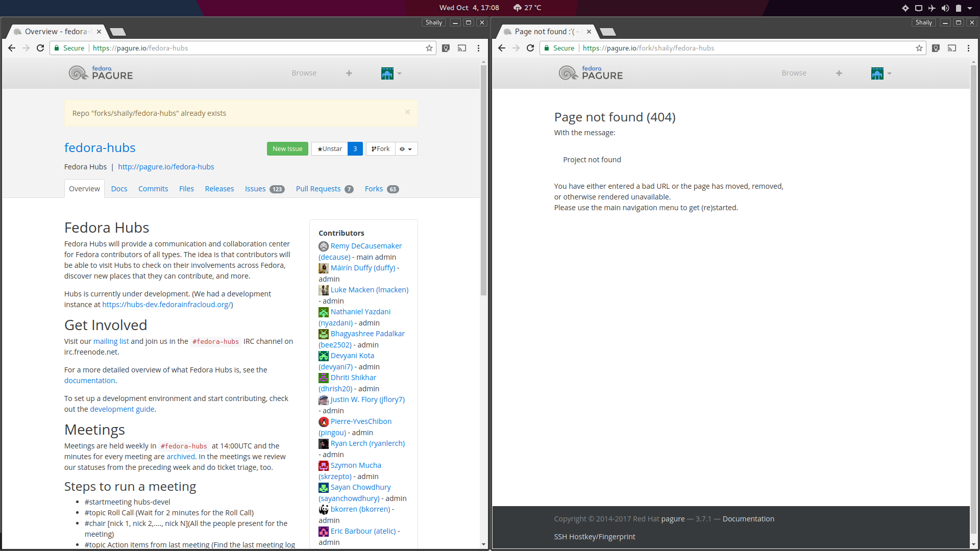Click the cast icon in right browser window
980x551 pixels.
(952, 48)
